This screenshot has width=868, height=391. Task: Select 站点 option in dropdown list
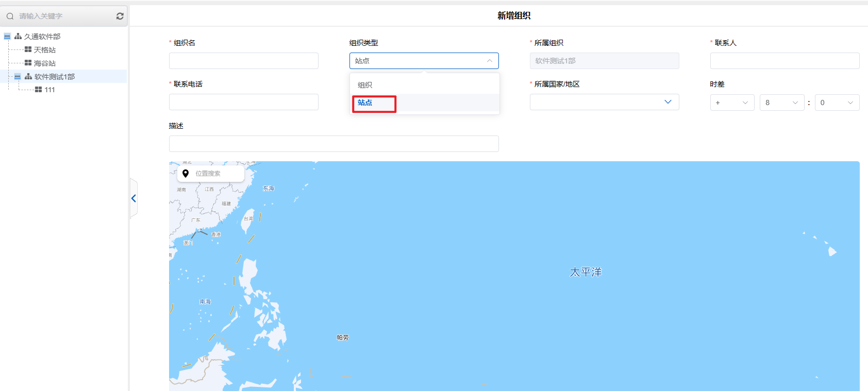point(425,103)
